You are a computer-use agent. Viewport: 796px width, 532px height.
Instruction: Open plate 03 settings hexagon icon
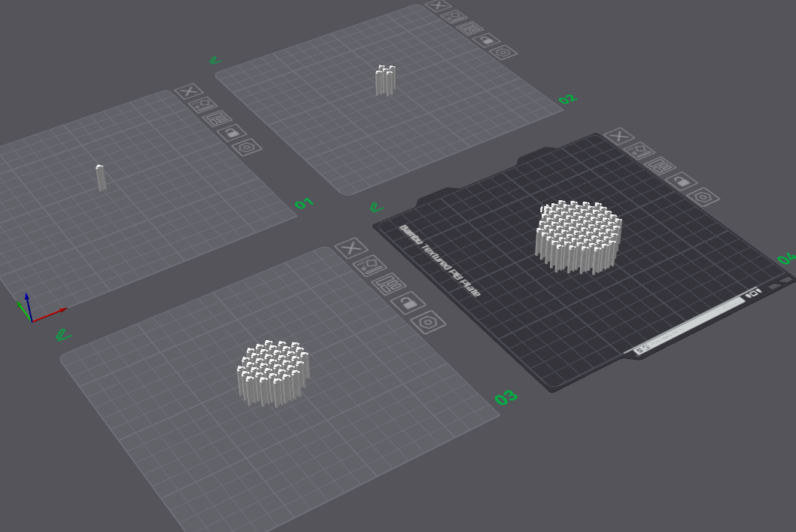[428, 322]
